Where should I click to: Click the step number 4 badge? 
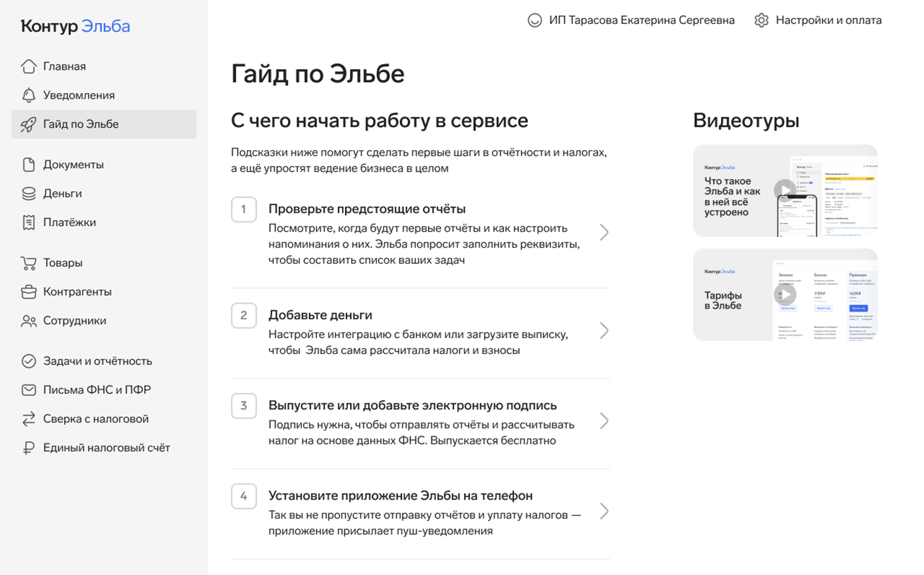click(x=244, y=496)
